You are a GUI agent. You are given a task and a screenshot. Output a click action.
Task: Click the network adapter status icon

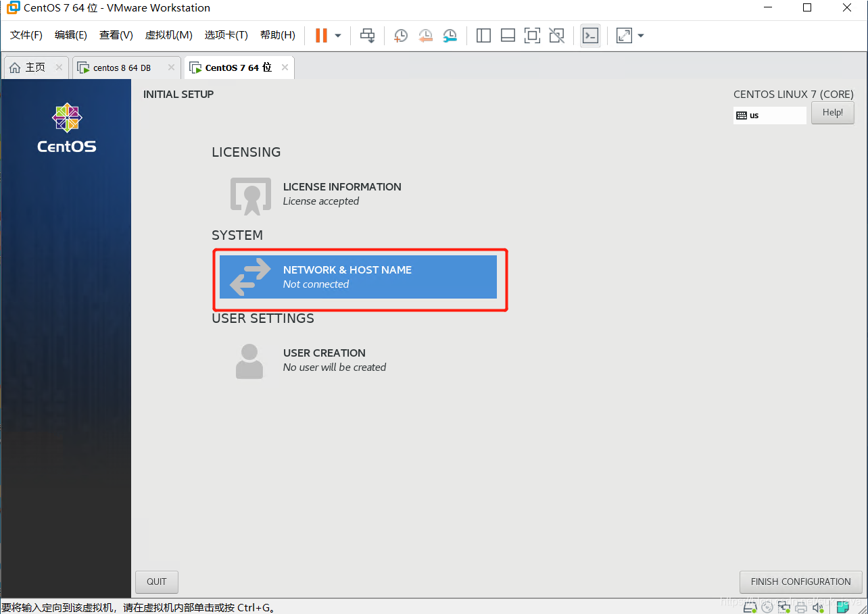coord(784,607)
